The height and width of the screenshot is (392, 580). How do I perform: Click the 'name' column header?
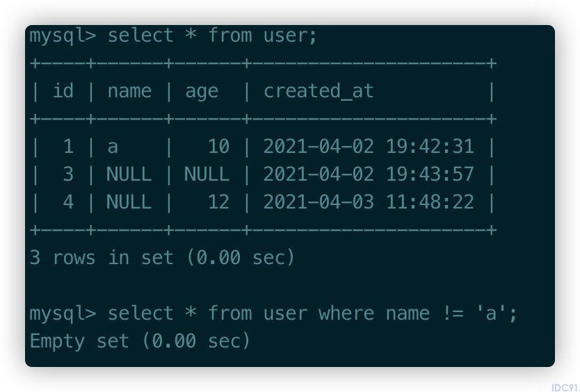129,91
